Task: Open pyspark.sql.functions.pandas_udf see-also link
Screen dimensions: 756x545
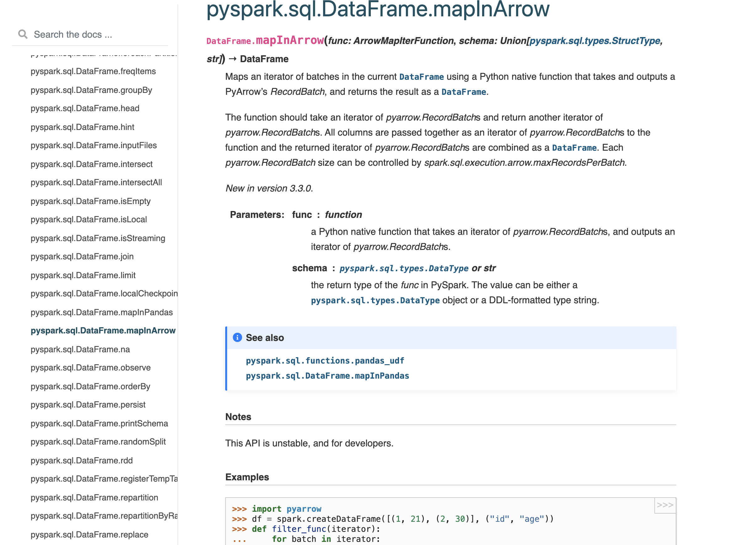Action: pos(325,360)
